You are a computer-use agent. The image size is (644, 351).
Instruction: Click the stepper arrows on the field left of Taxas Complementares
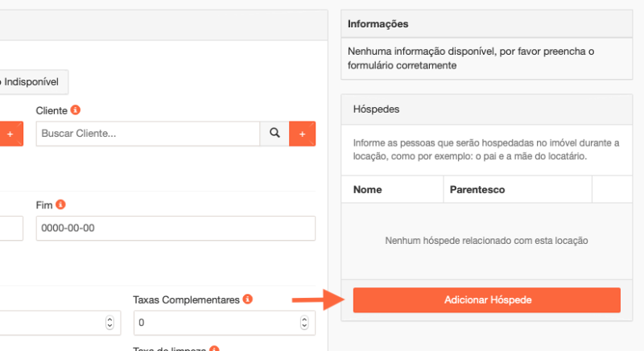click(109, 323)
